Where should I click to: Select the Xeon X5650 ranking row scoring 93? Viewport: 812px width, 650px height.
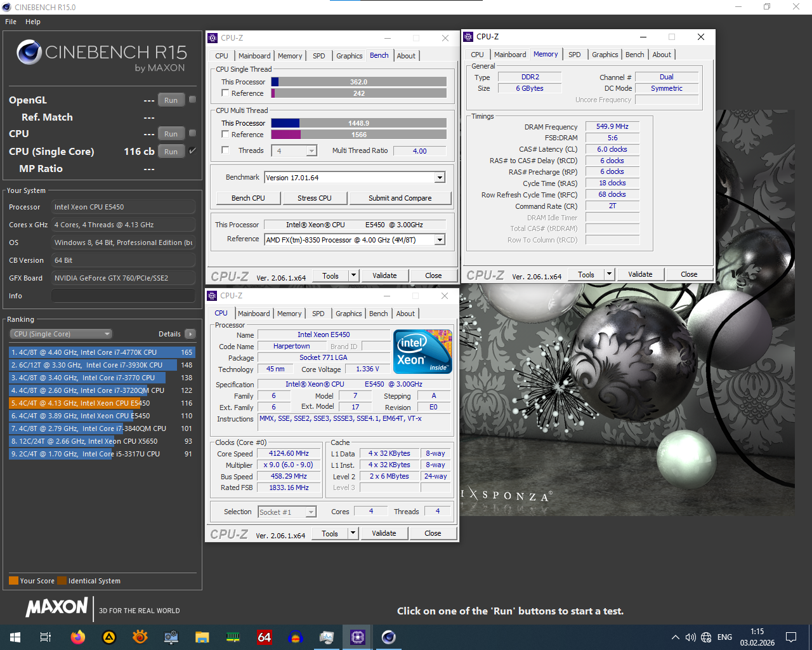tap(101, 441)
